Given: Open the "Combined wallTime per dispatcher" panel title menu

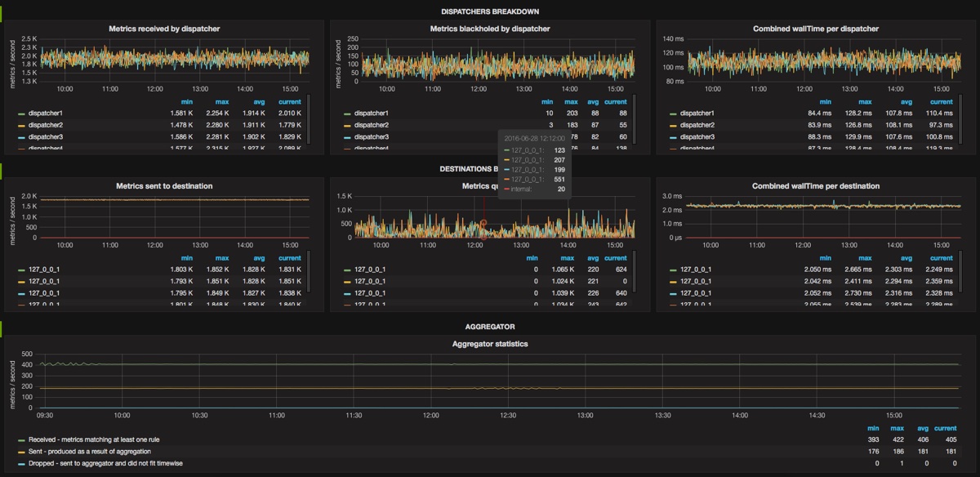Looking at the screenshot, I should point(815,29).
